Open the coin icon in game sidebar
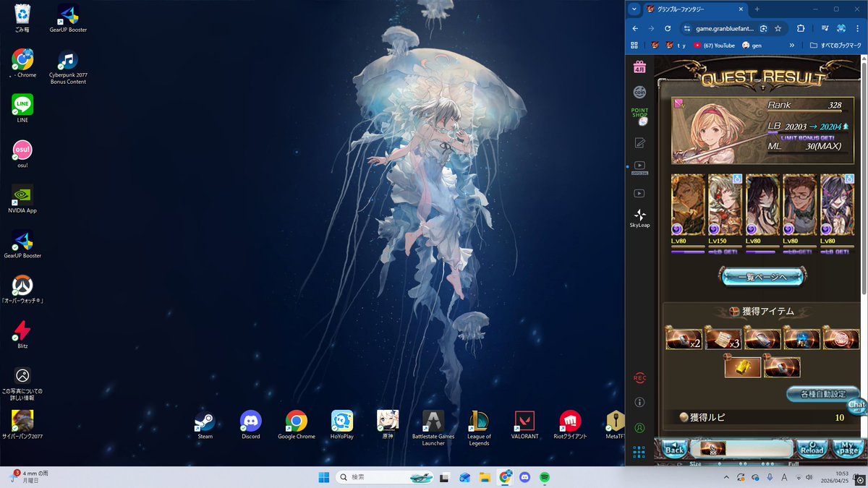 coord(639,92)
